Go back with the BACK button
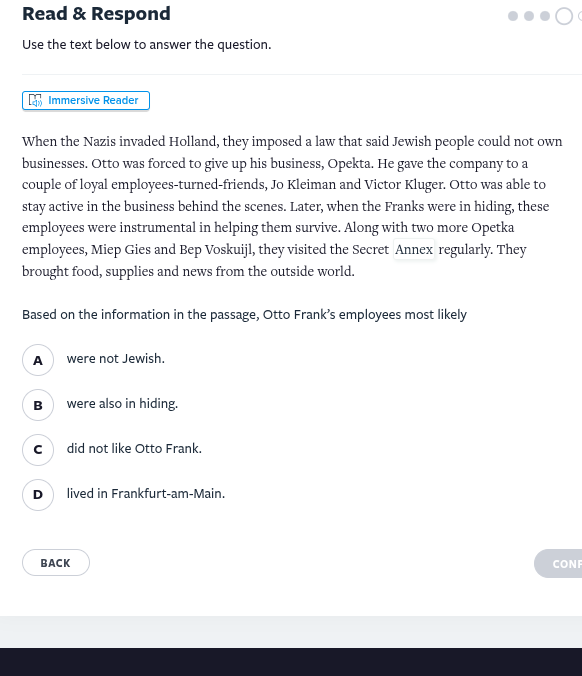Image resolution: width=582 pixels, height=676 pixels. pyautogui.click(x=56, y=563)
